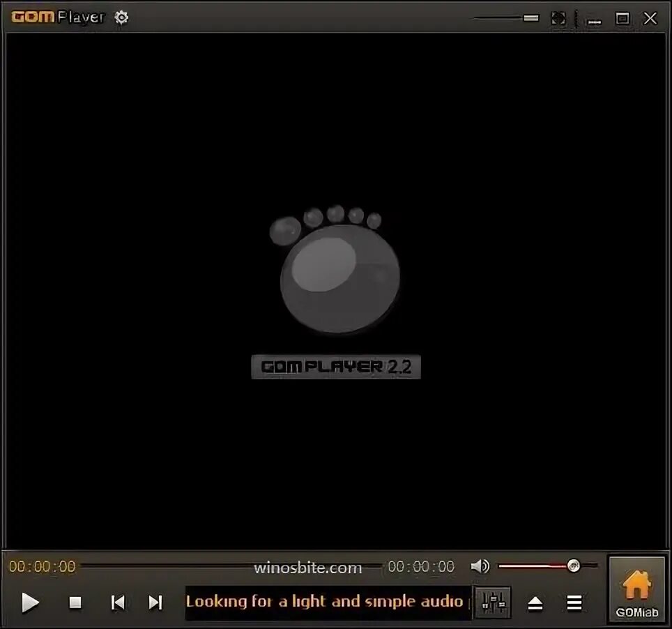
Task: Open GOMlab home page
Action: [x=637, y=589]
